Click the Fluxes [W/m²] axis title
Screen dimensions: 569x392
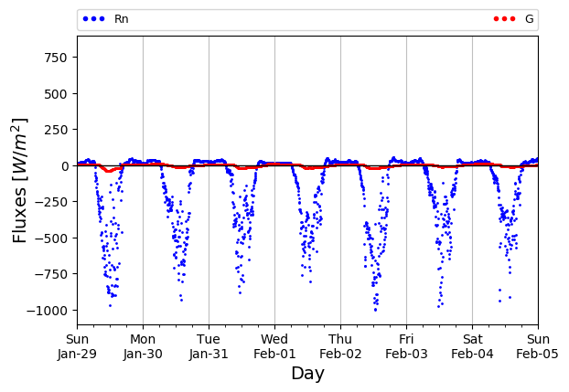[x=19, y=181]
